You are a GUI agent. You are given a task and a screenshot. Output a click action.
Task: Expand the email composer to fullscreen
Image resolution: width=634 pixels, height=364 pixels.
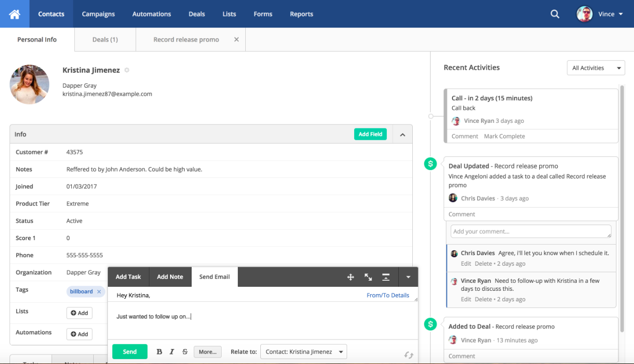pyautogui.click(x=368, y=277)
